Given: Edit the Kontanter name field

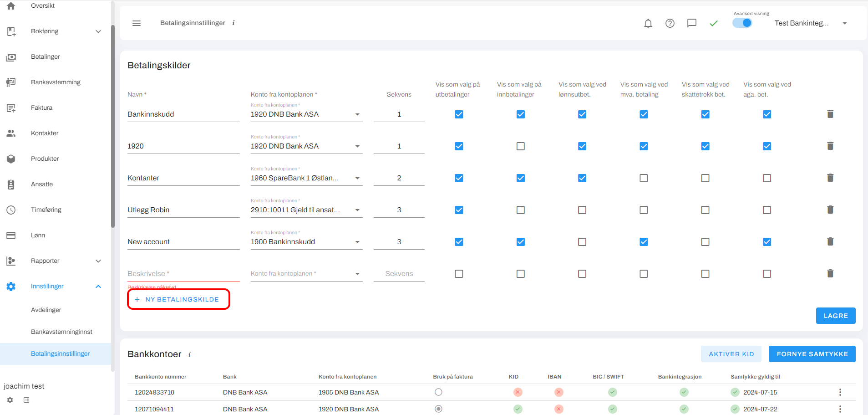Looking at the screenshot, I should (183, 178).
